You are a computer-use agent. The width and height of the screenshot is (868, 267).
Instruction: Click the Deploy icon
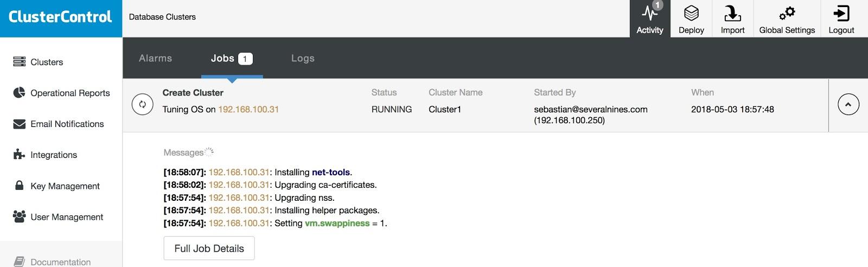pos(691,13)
